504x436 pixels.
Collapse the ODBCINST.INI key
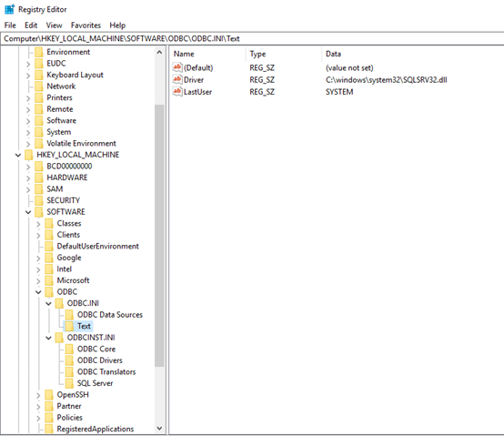[x=48, y=338]
